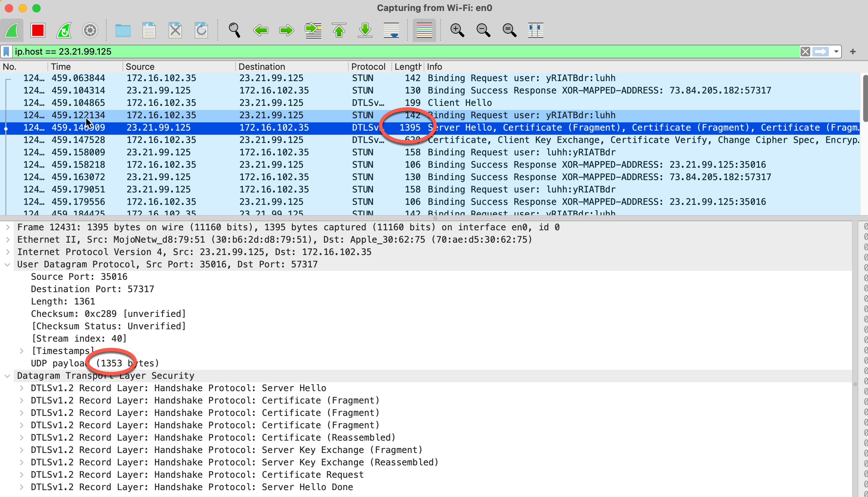868x497 pixels.
Task: Toggle the display filter bookmark
Action: click(6, 52)
